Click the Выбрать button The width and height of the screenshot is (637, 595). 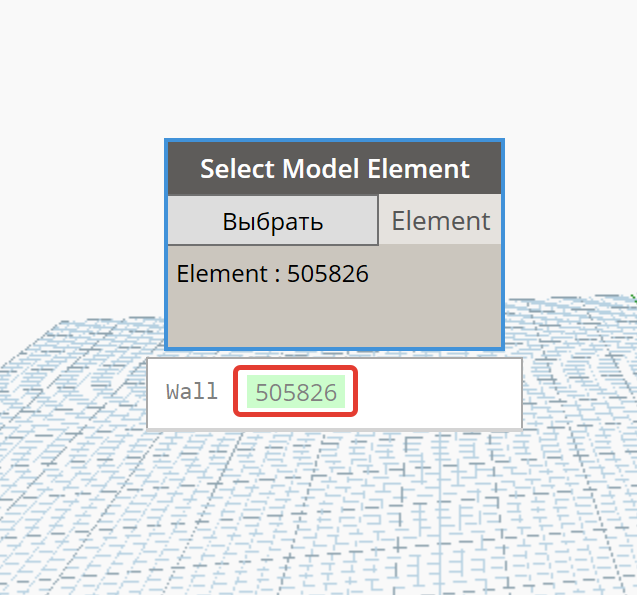(273, 221)
